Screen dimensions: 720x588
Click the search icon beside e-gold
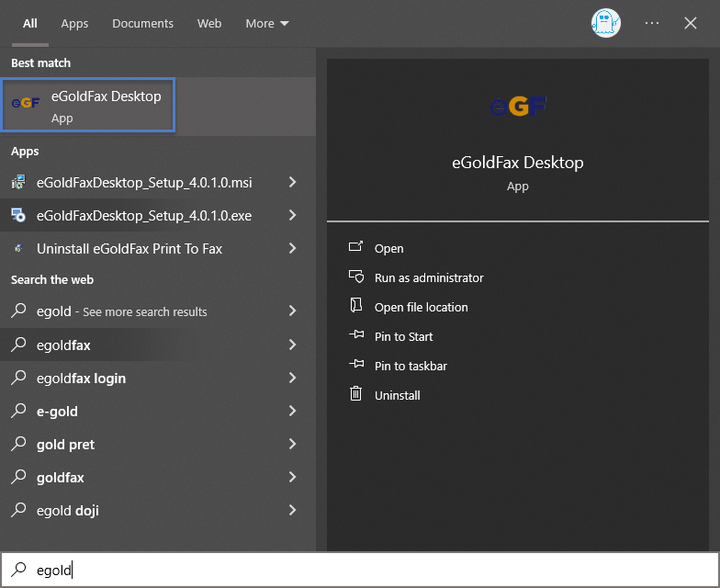[18, 410]
